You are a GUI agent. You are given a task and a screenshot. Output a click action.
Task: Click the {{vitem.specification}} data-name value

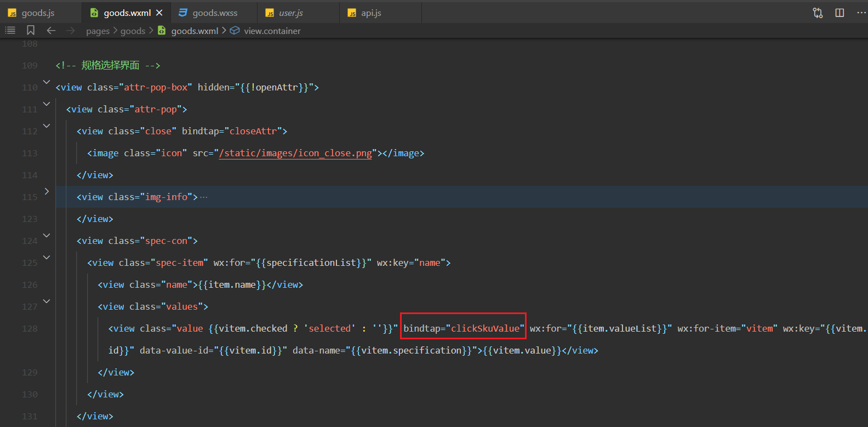click(x=412, y=351)
